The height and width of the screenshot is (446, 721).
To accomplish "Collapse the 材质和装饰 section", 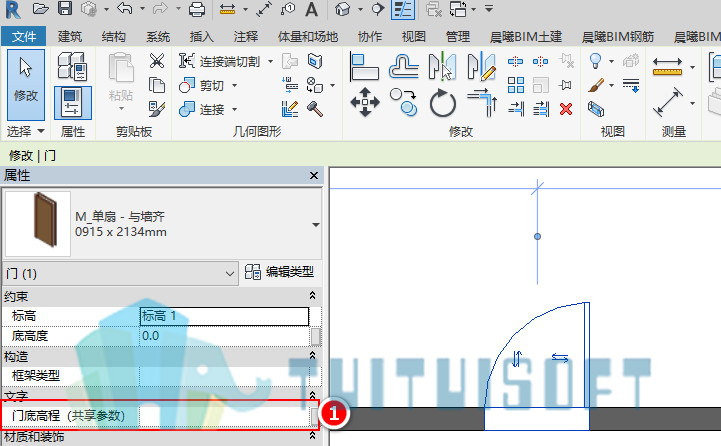I will pos(313,435).
